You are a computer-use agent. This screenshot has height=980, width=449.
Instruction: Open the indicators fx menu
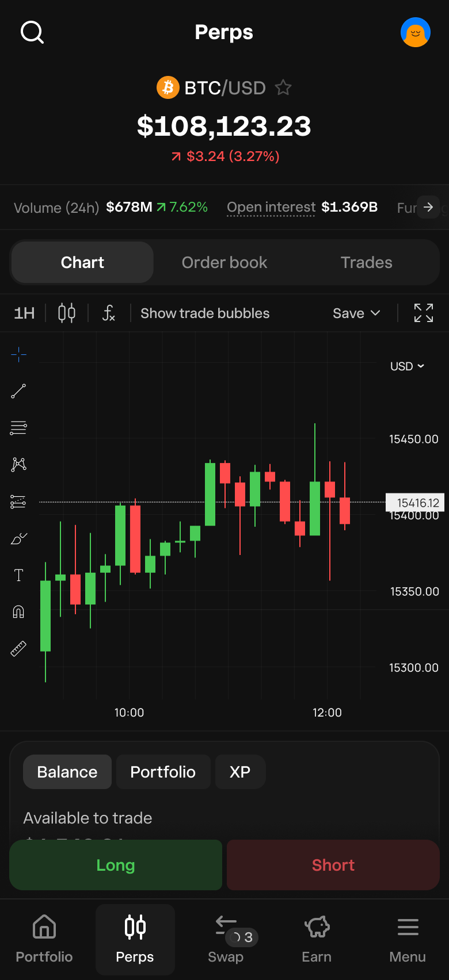pos(108,313)
